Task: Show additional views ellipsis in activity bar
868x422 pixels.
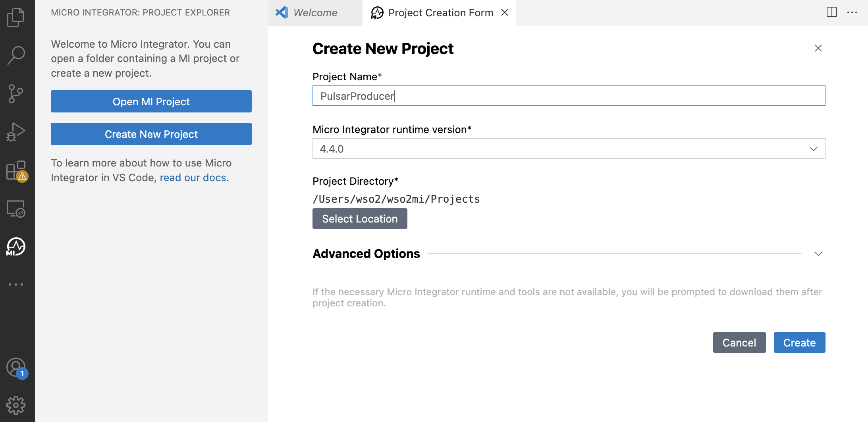Action: (x=16, y=285)
